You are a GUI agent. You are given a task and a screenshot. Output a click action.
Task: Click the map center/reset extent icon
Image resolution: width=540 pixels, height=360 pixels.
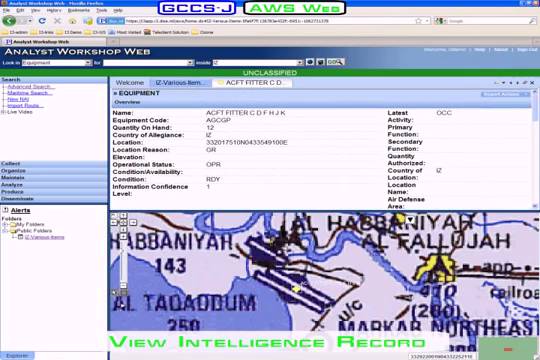(123, 223)
